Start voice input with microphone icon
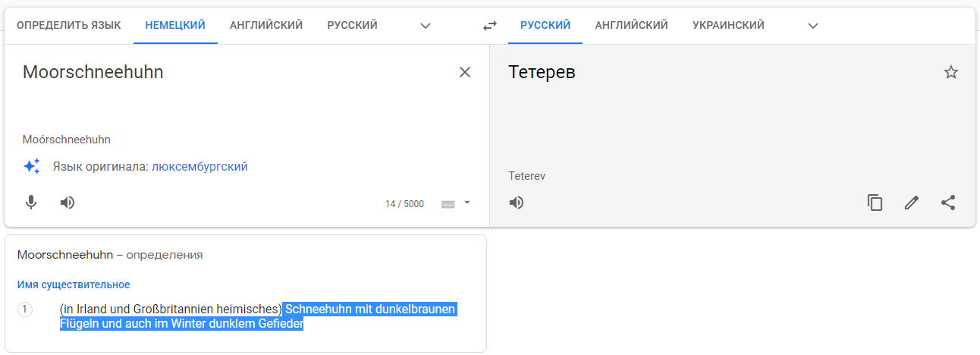 31,203
